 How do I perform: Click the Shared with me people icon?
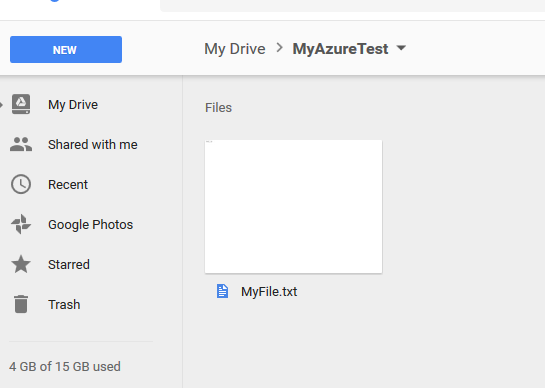[x=21, y=144]
